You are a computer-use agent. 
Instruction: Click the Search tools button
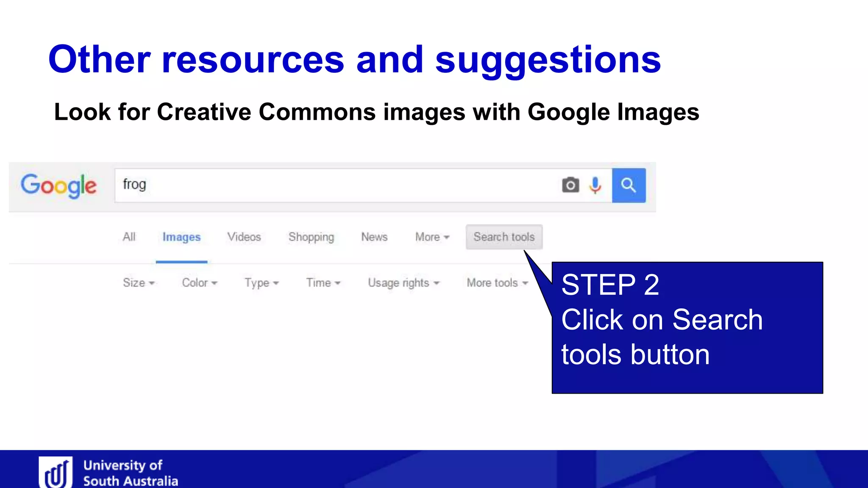point(504,237)
